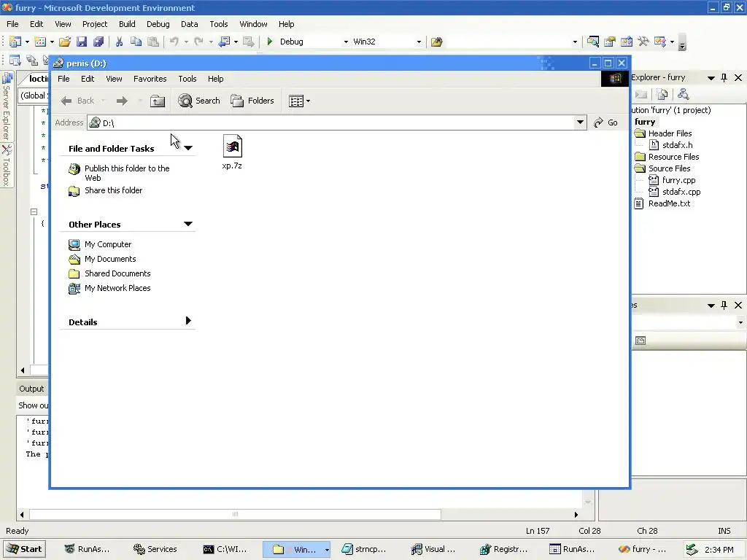Toggle auto-hide pin on Solution Explorer
Image resolution: width=747 pixels, height=560 pixels.
point(724,77)
